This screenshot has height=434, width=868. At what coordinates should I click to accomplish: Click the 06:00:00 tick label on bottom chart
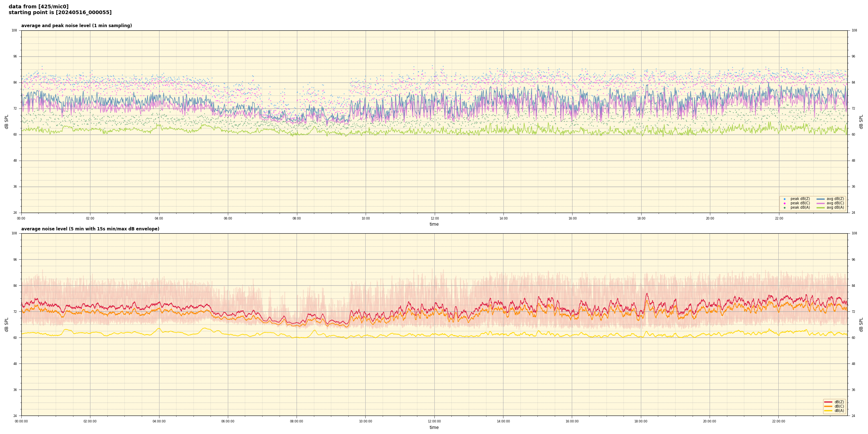click(x=227, y=421)
